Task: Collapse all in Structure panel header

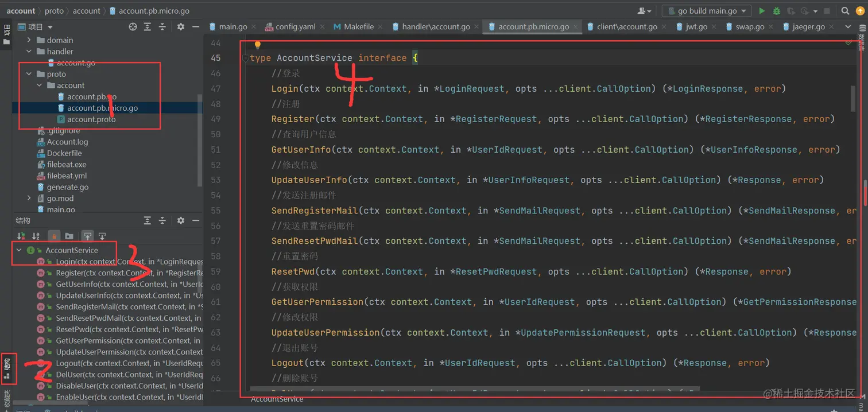Action: coord(162,220)
